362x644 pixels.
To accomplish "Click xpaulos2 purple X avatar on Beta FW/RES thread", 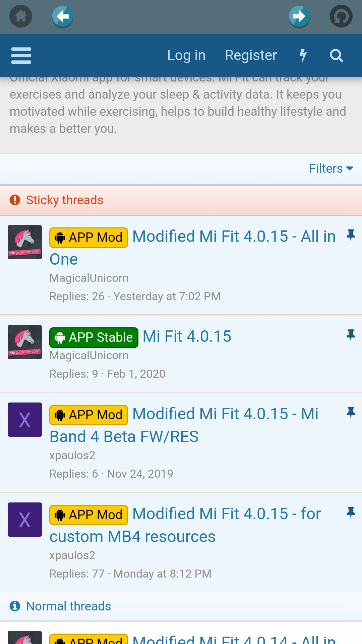I will pos(25,420).
